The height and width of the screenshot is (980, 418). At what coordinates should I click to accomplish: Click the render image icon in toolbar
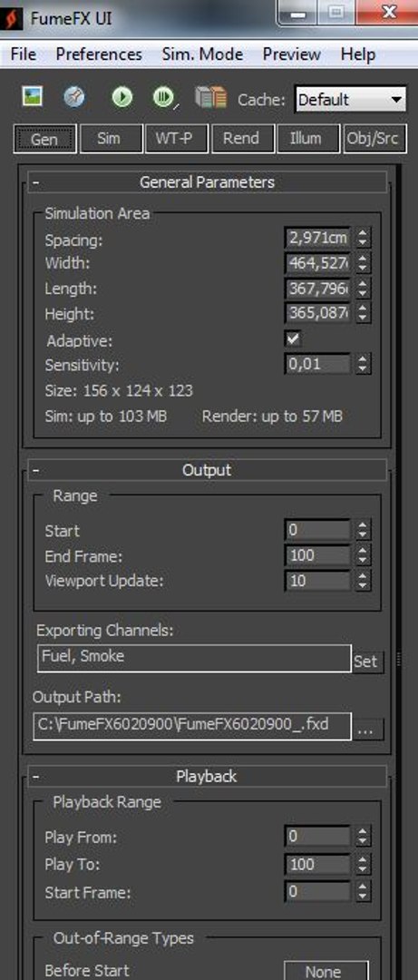(x=32, y=97)
